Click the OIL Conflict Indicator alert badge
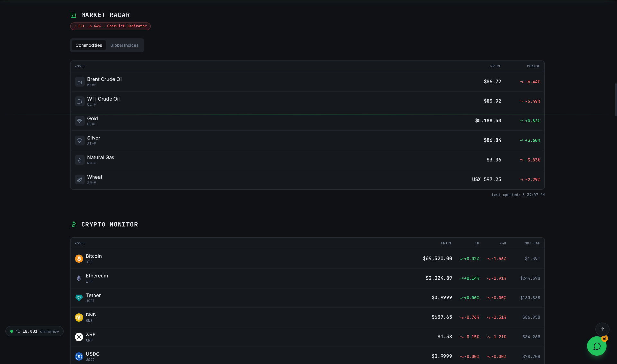Screen dimensions: 617x364 [x=110, y=26]
